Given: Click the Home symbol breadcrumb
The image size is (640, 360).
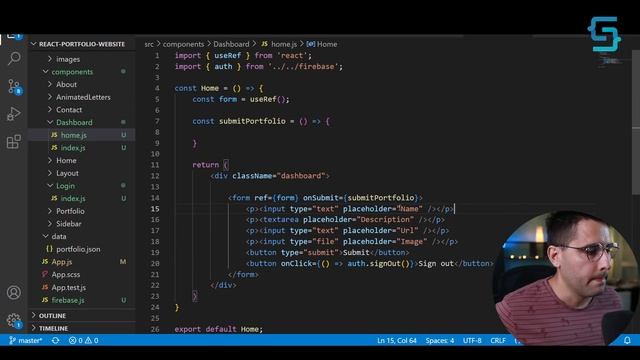Looking at the screenshot, I should click(327, 44).
